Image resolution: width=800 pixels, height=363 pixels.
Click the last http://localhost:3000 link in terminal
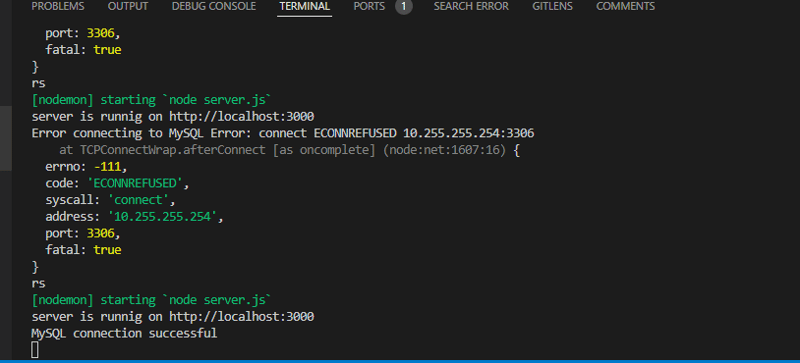pos(241,317)
